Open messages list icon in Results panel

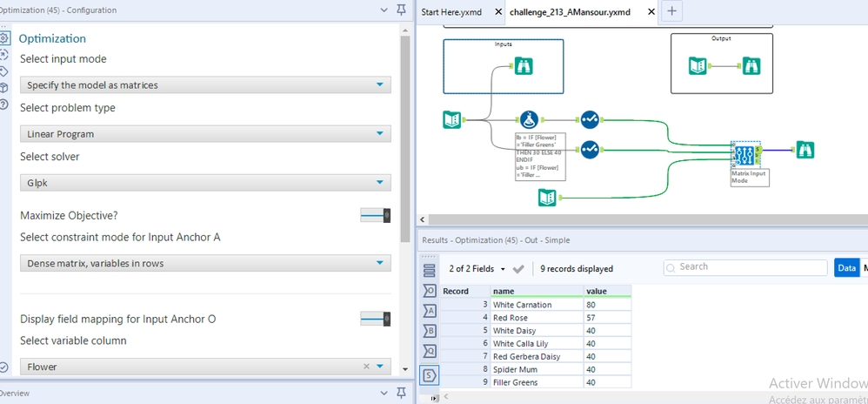pyautogui.click(x=430, y=271)
